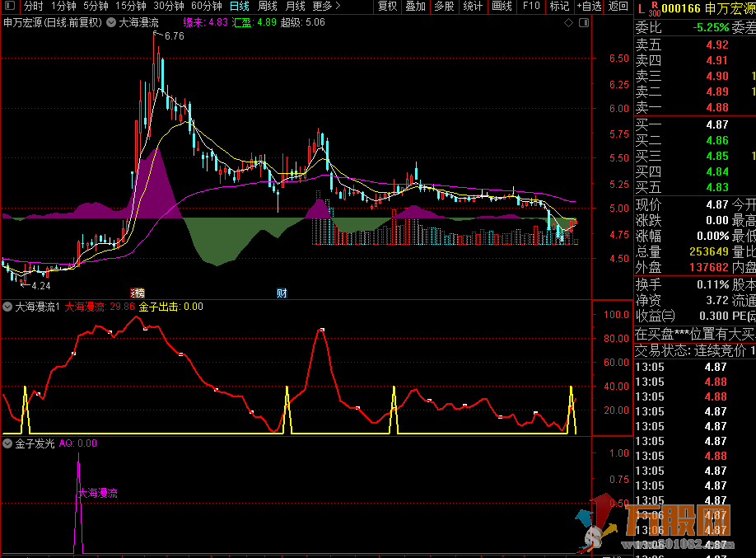Click the 买四 price 4.84

(x=717, y=171)
